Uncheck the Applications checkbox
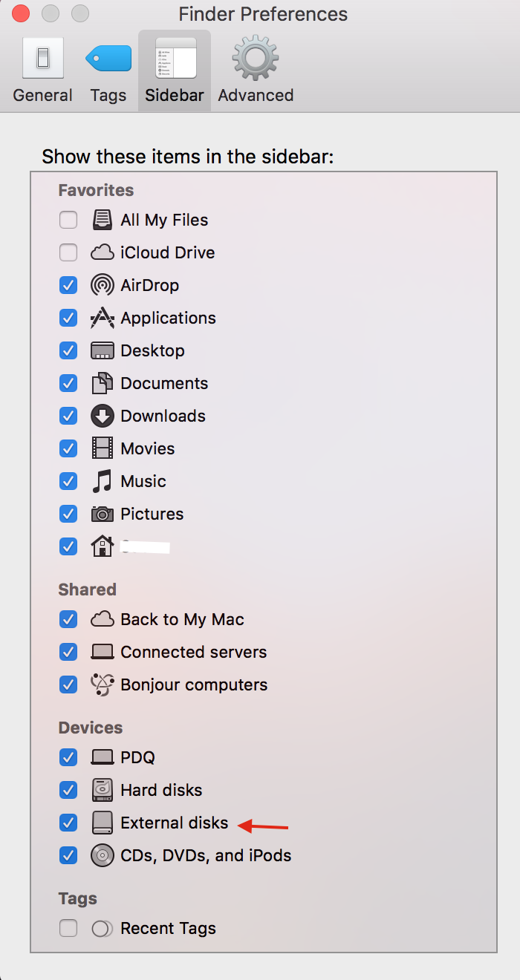 point(68,318)
